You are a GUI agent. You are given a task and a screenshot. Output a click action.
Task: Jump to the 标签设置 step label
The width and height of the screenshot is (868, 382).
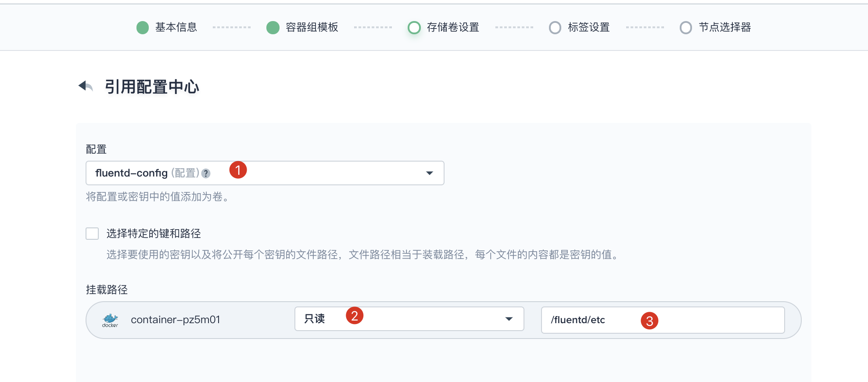coord(589,27)
